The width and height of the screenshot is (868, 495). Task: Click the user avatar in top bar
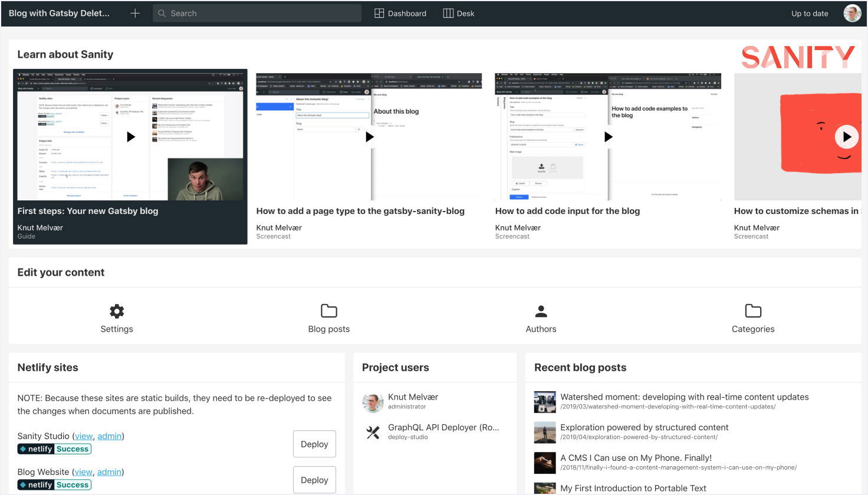point(851,14)
